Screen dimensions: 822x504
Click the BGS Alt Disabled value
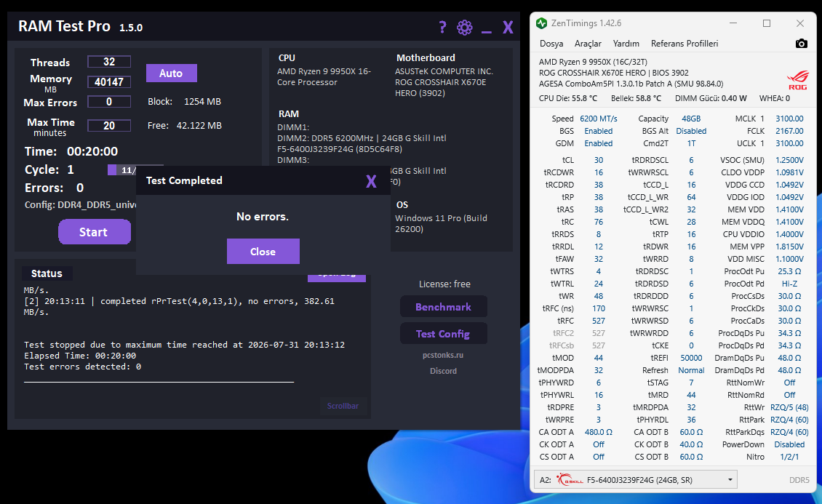(691, 131)
